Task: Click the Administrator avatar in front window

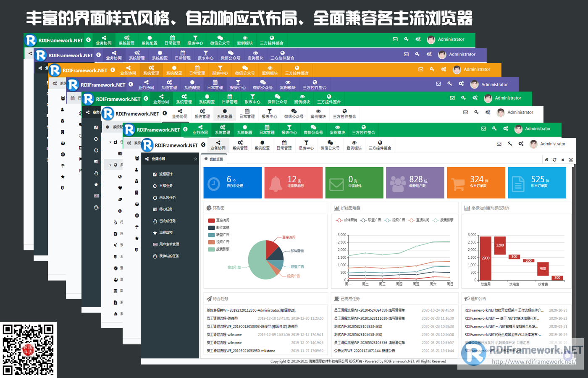Action: pos(534,144)
